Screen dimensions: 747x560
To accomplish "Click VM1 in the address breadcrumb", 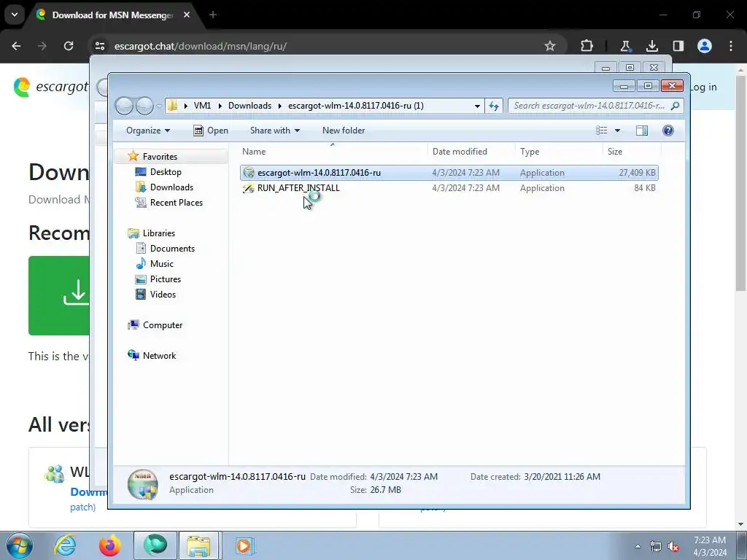I will pos(202,106).
